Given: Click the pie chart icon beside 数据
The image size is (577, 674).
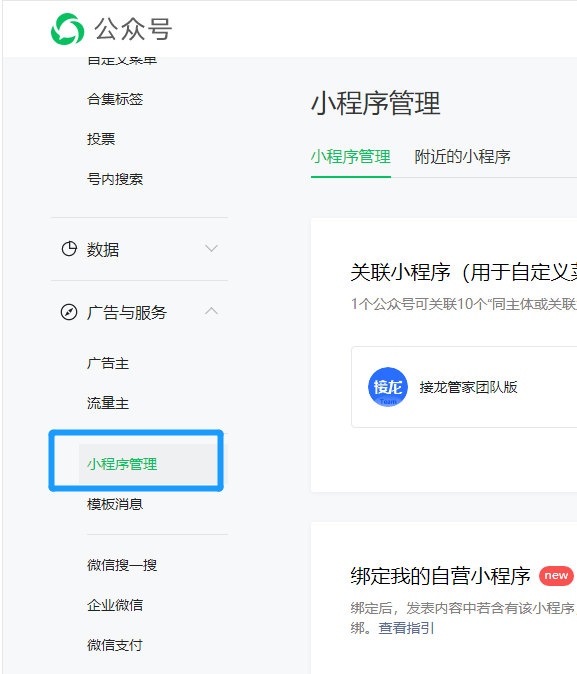Looking at the screenshot, I should click(69, 249).
